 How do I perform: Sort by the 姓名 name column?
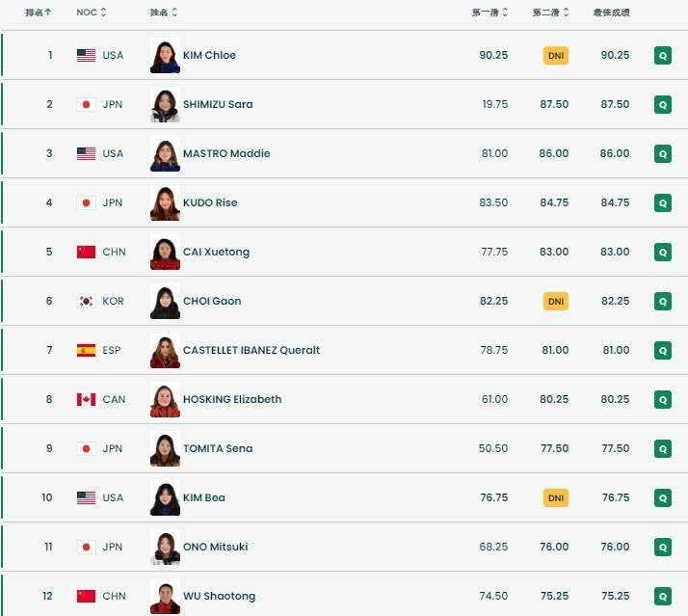point(164,13)
